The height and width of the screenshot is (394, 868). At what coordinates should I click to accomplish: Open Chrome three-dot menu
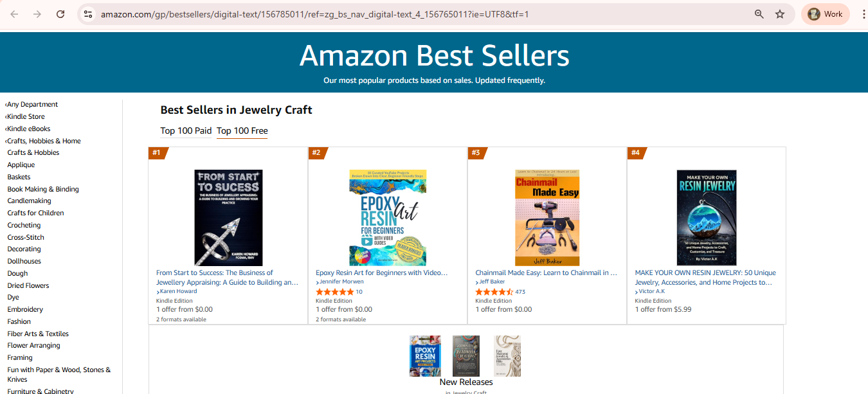coord(863,14)
